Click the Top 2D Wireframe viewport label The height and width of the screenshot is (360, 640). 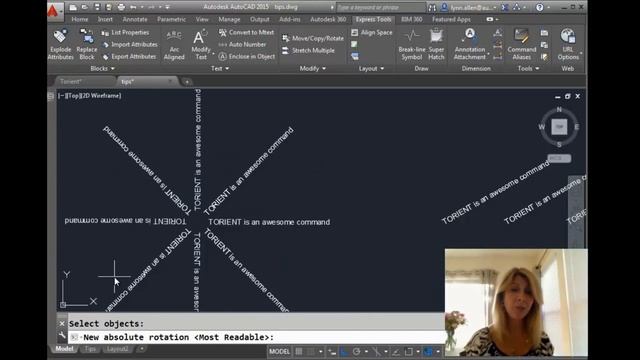point(89,96)
